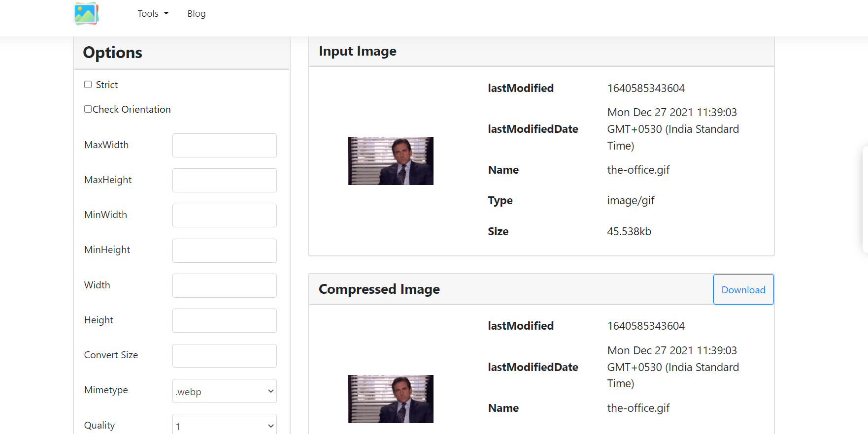
Task: Open the Tools dropdown menu
Action: [153, 14]
